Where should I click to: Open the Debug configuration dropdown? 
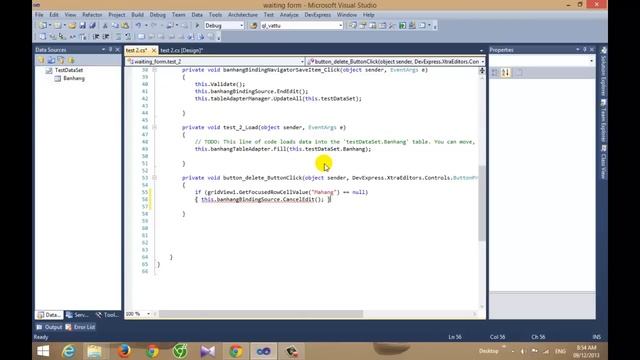pos(241,26)
